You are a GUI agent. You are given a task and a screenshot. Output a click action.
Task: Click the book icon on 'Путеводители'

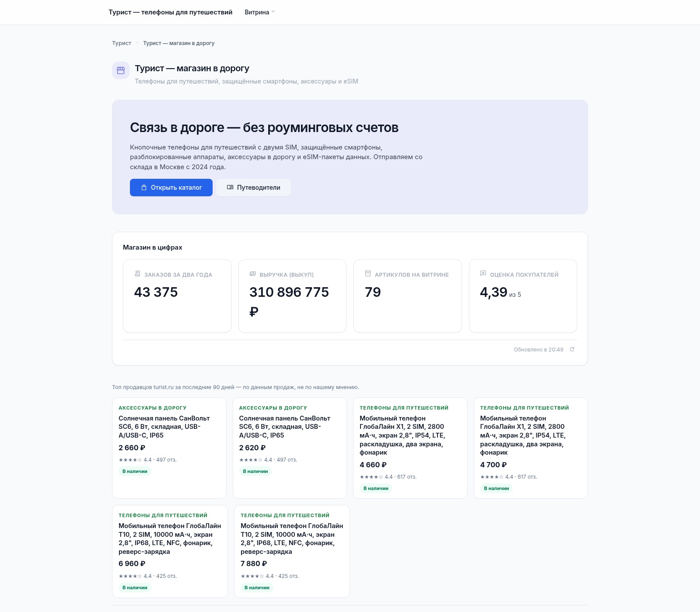click(230, 188)
